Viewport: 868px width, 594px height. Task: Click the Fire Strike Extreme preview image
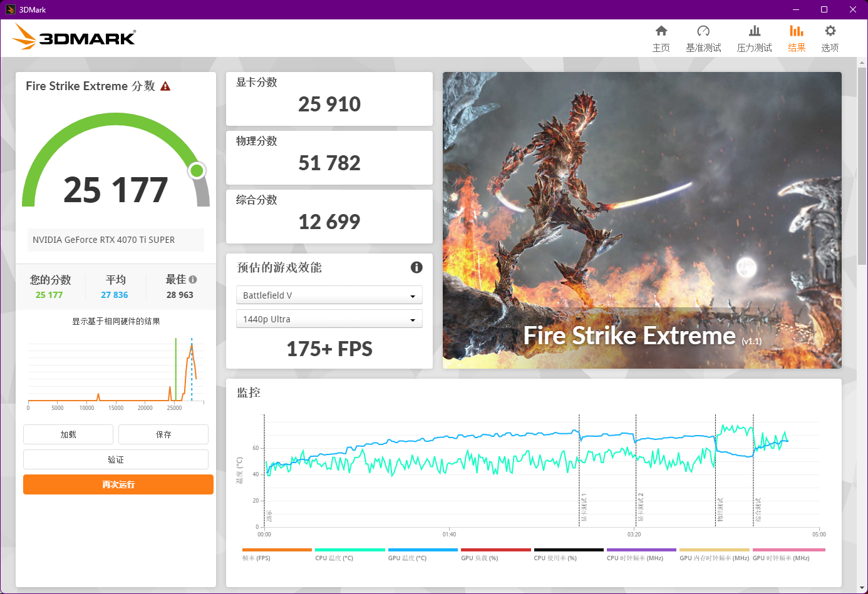pyautogui.click(x=642, y=220)
